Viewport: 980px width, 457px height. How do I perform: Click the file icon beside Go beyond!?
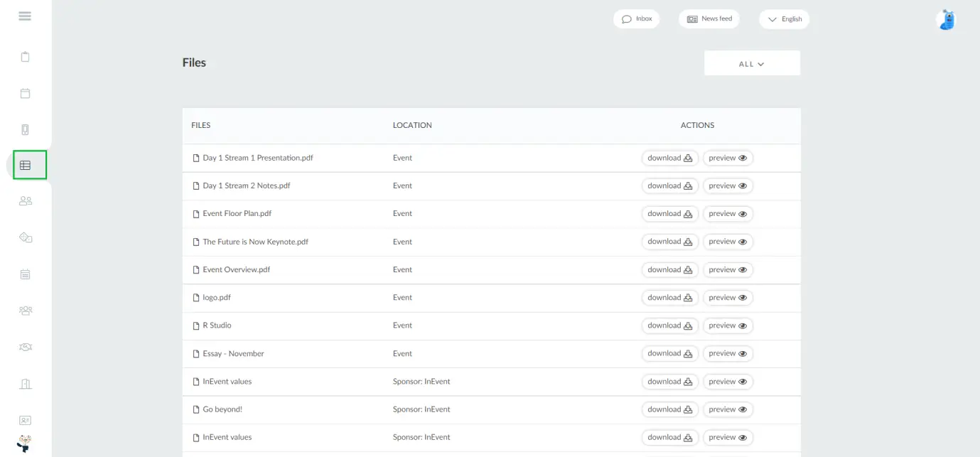(x=196, y=409)
